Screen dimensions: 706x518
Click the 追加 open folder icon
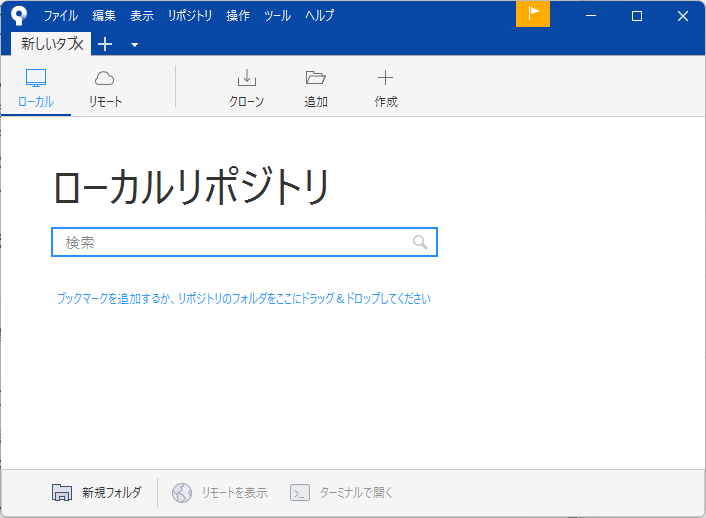click(x=316, y=79)
